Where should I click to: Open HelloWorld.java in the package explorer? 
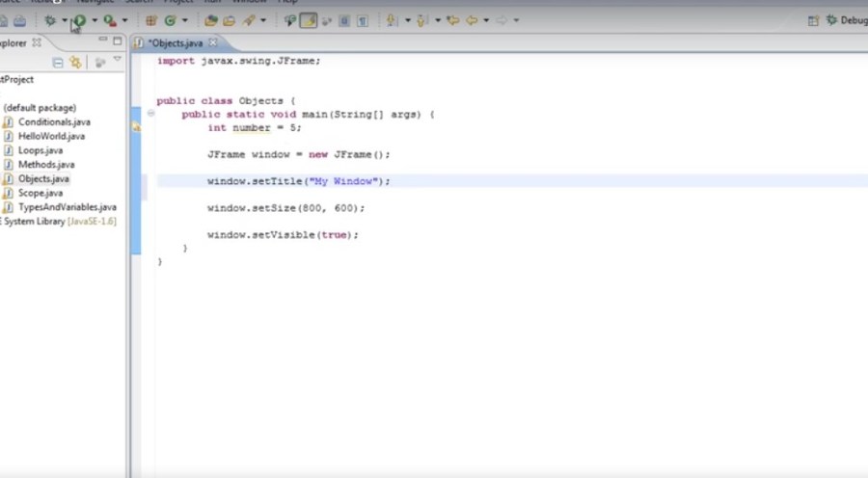(x=50, y=137)
